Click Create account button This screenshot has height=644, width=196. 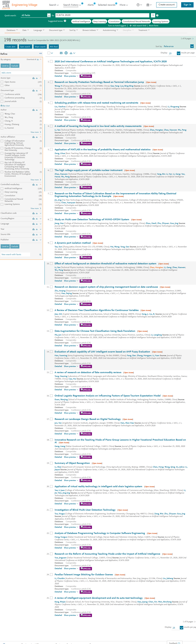coord(166,5)
